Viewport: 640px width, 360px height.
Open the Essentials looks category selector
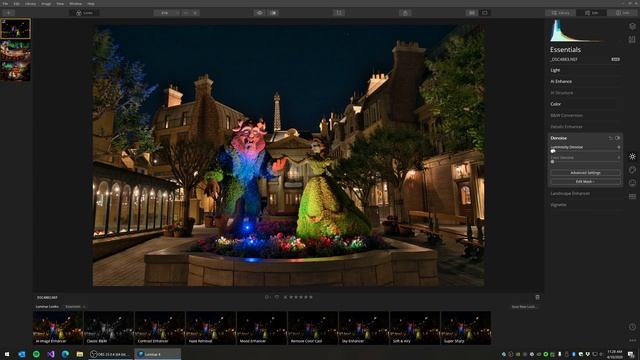(75, 307)
